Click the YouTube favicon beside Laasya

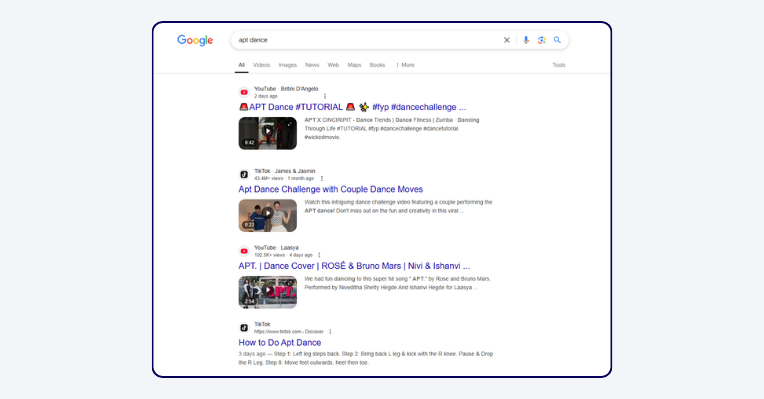244,251
